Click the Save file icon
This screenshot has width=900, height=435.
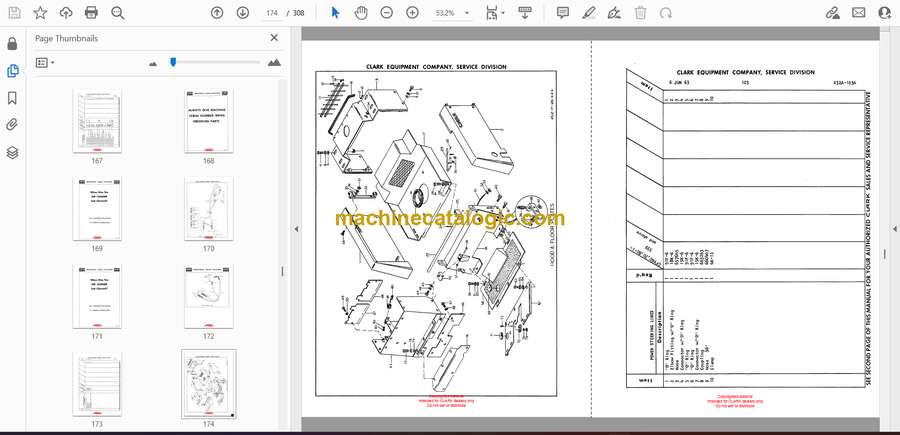coord(14,13)
